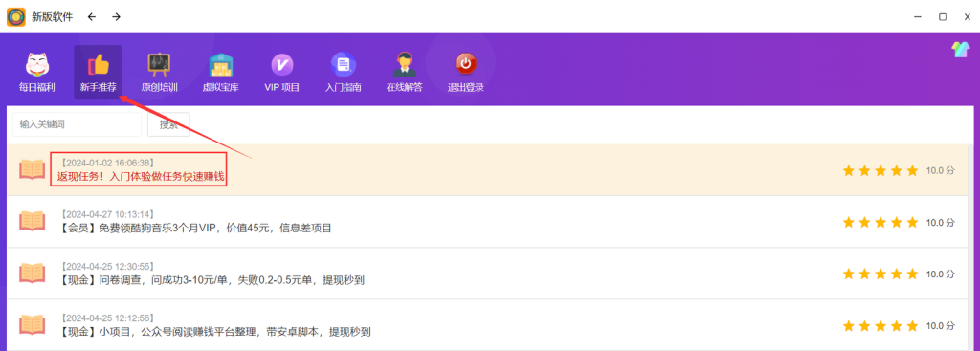
Task: Click the T-shirt skin icon
Action: 960,50
